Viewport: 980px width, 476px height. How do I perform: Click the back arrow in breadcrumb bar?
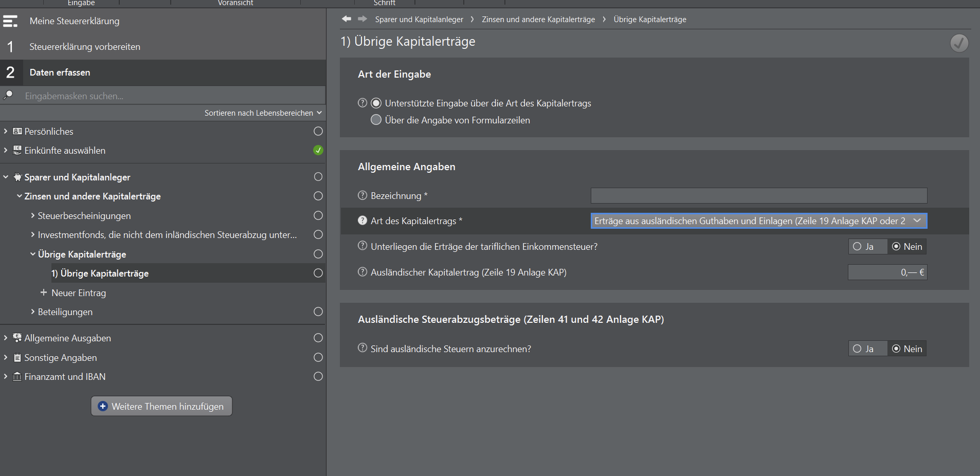click(347, 19)
